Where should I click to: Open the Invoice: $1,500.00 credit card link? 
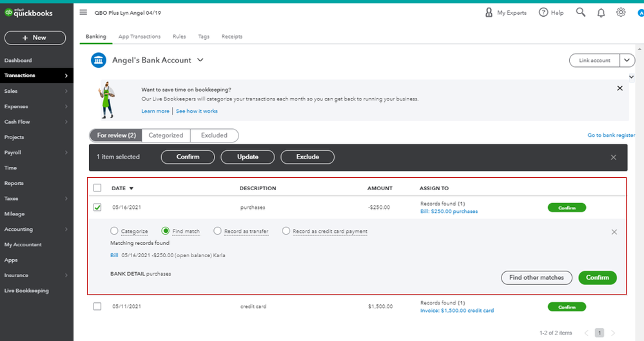457,311
